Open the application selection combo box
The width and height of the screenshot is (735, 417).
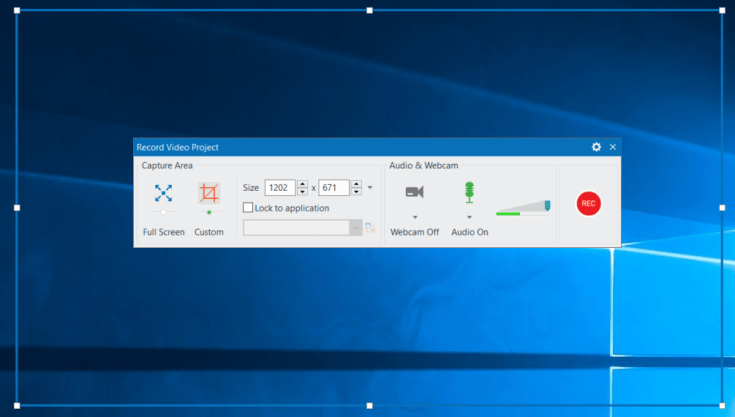(302, 228)
